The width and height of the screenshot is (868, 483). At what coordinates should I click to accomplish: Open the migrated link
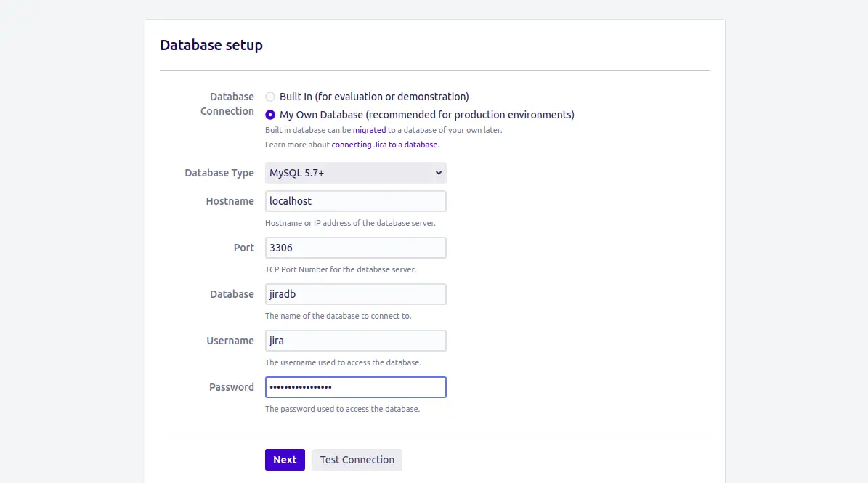coord(369,131)
